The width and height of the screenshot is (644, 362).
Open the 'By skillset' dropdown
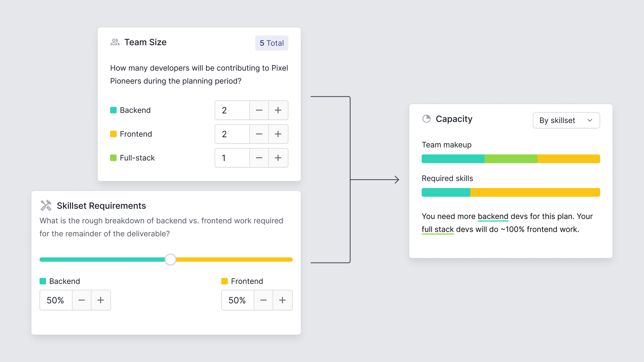[566, 120]
